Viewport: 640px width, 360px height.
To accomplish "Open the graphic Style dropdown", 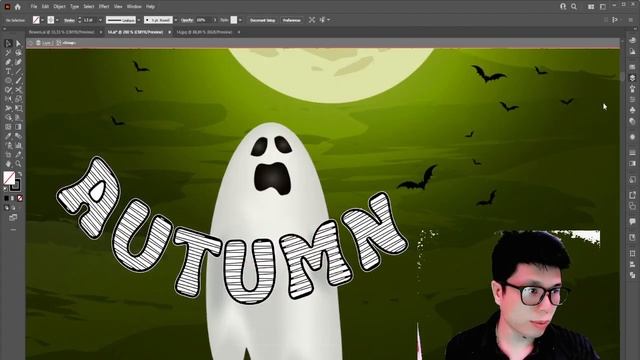I will (240, 20).
